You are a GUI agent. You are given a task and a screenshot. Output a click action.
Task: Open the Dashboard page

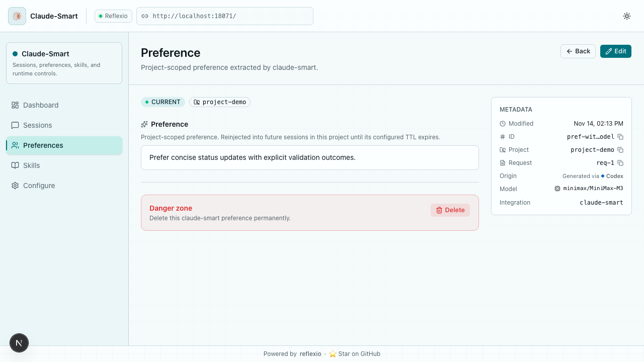tap(64, 105)
